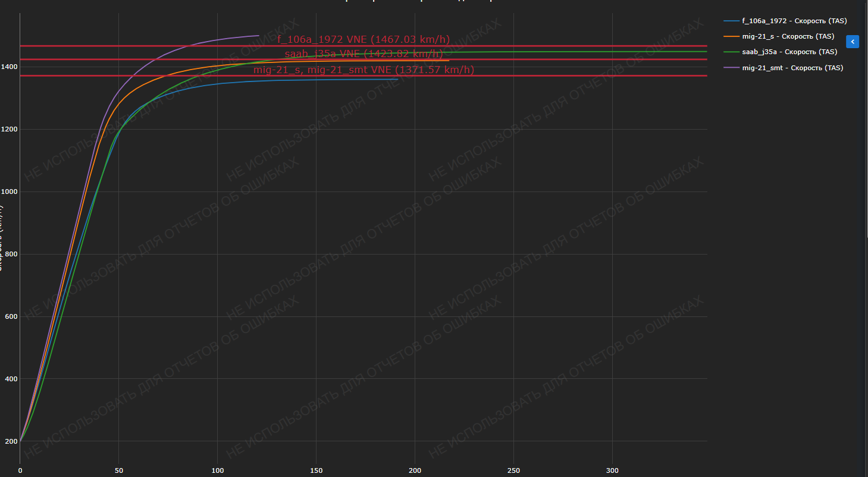Click the 300 tick on the time axis
This screenshot has width=868, height=477.
612,471
